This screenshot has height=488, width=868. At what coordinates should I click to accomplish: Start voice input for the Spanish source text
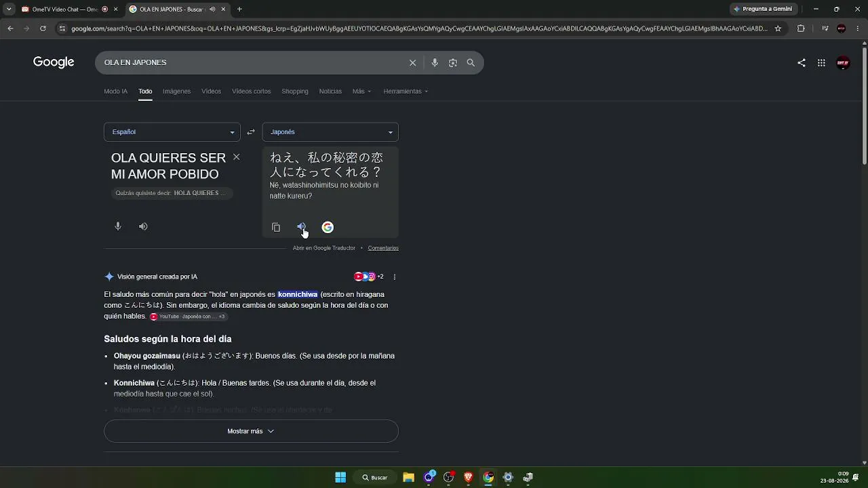click(118, 226)
